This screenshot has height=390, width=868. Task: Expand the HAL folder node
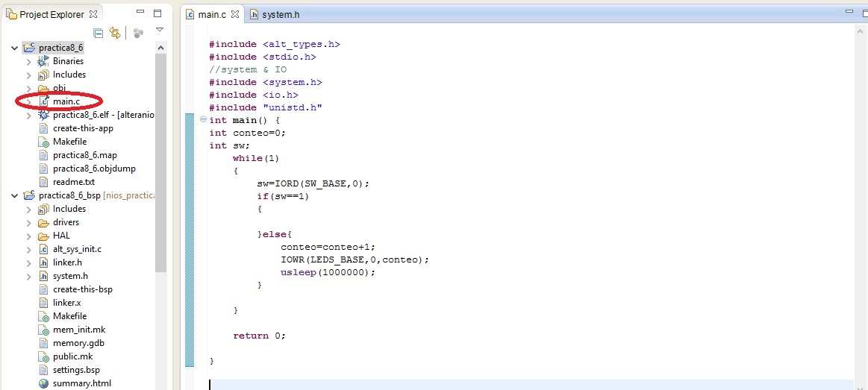coord(29,236)
